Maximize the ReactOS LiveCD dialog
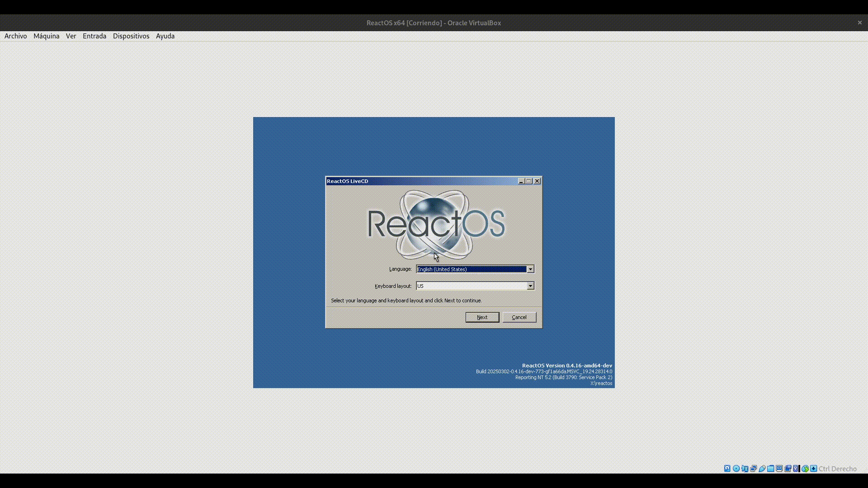 529,181
